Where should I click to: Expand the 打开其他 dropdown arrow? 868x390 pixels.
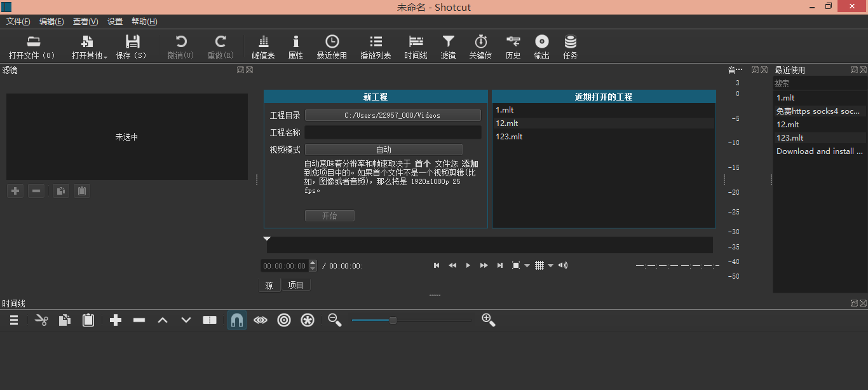click(105, 57)
